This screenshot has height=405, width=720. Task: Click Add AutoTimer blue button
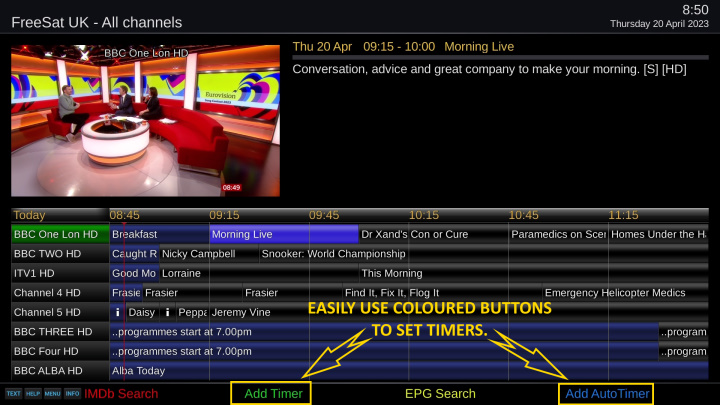tap(606, 394)
